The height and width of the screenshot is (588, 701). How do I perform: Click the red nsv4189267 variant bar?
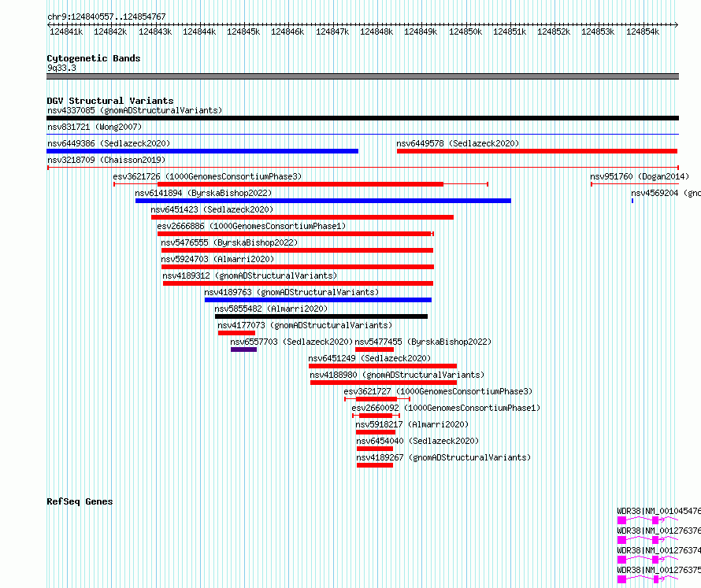pos(375,465)
